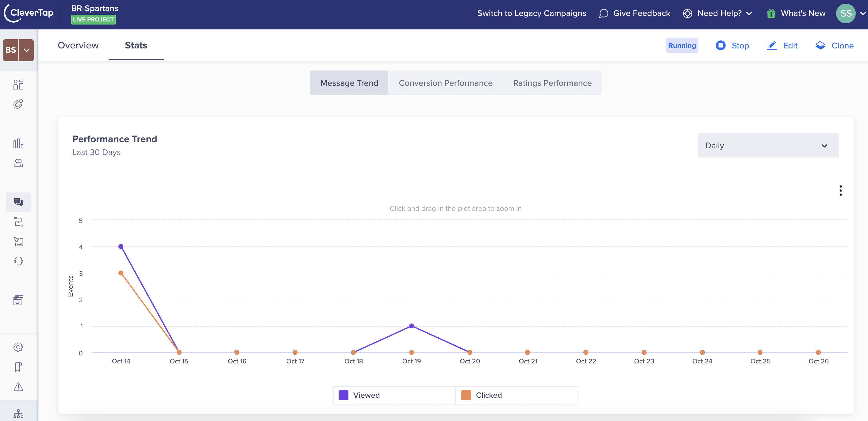Open the engagement target sidebar icon

[x=18, y=104]
